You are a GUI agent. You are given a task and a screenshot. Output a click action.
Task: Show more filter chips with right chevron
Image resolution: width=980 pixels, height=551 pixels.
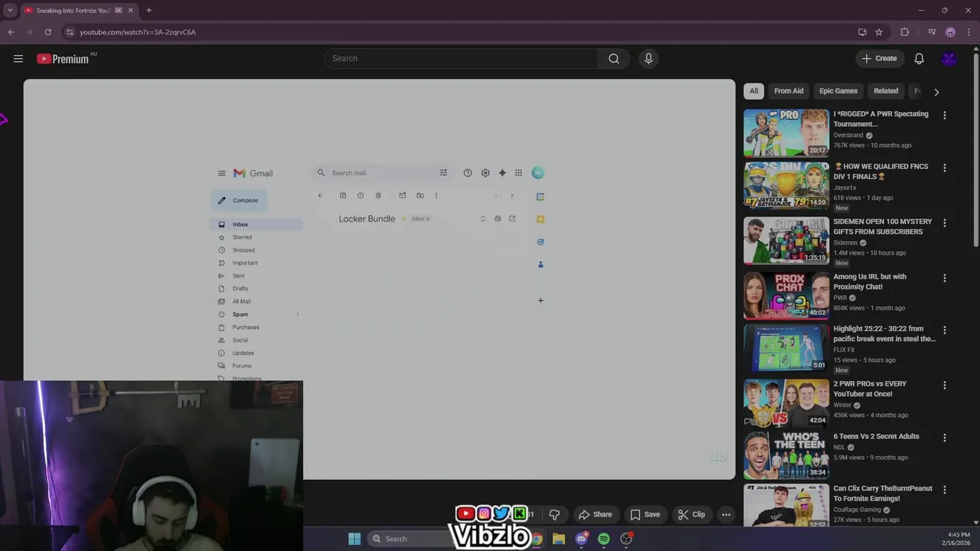[936, 92]
